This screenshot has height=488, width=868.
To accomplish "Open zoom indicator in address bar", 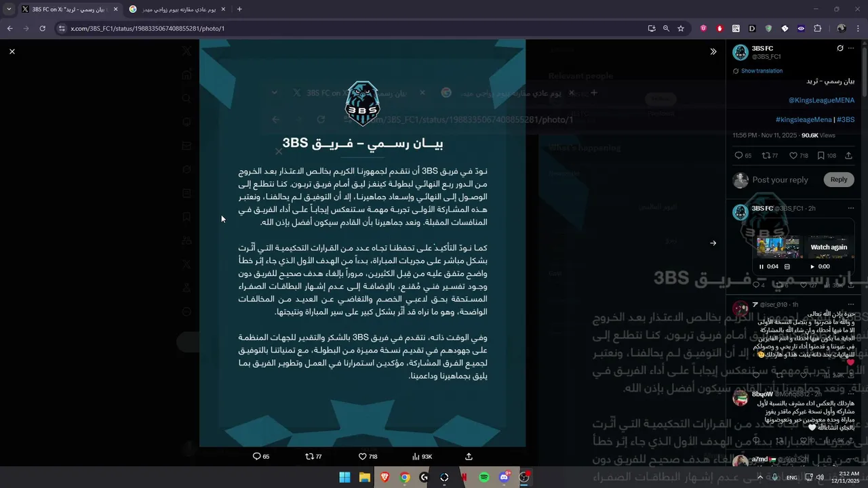I will point(666,28).
